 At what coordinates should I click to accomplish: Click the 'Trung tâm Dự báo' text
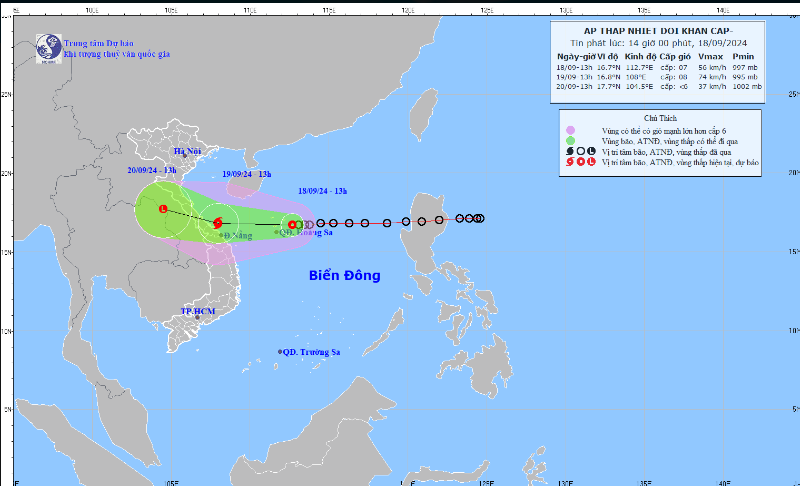98,43
